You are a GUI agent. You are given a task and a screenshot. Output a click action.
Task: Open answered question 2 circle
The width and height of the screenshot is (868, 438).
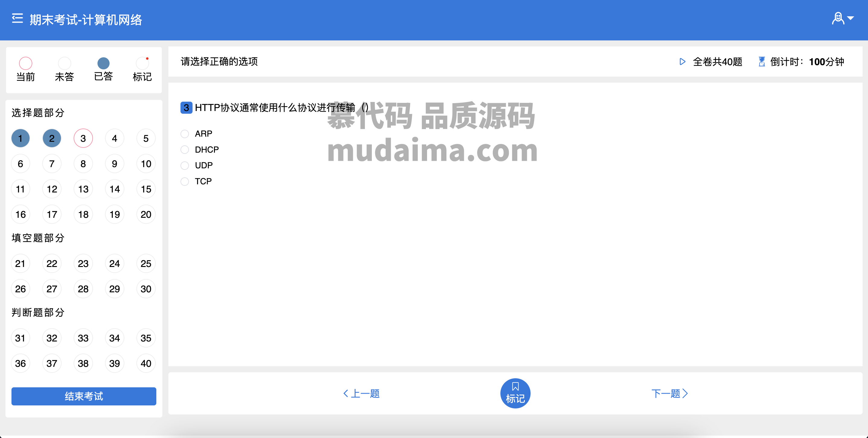click(x=52, y=138)
